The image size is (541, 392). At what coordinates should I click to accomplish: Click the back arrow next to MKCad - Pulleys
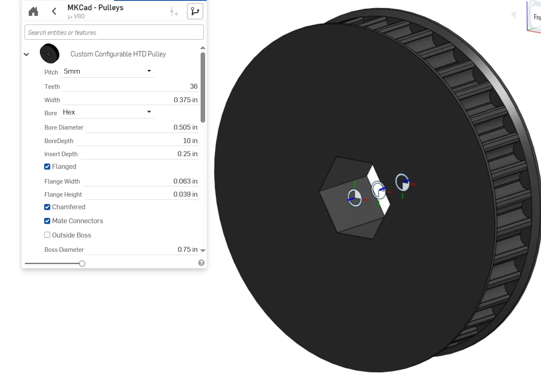click(54, 11)
